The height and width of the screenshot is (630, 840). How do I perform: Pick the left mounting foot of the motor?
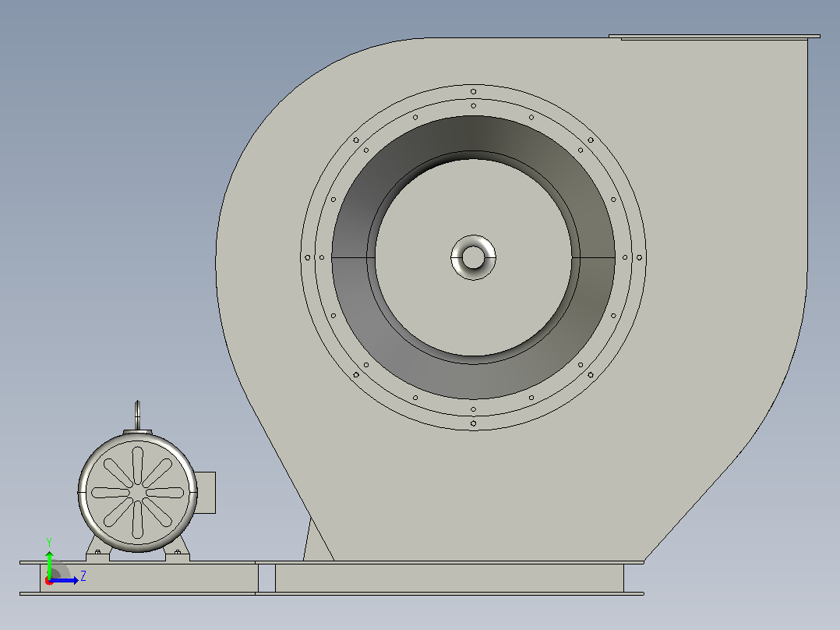pyautogui.click(x=97, y=550)
